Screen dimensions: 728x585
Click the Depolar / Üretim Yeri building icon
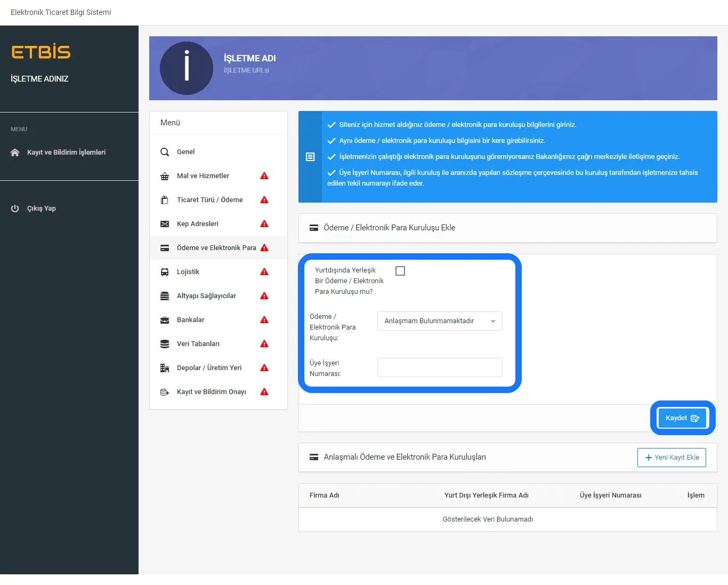point(165,368)
